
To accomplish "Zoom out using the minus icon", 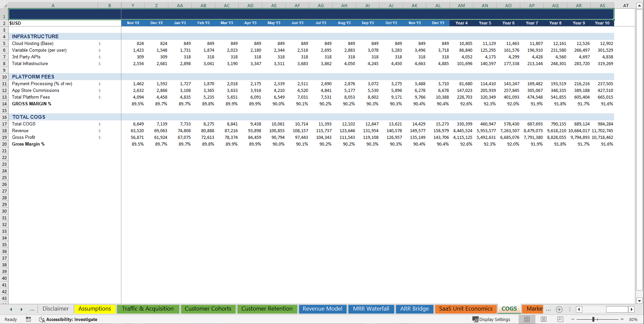I will coord(573,319).
